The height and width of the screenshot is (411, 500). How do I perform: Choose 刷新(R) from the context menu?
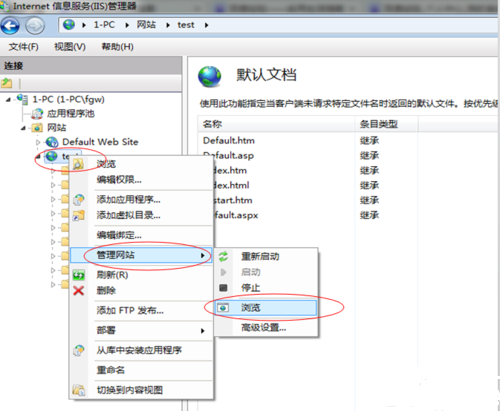coord(141,275)
